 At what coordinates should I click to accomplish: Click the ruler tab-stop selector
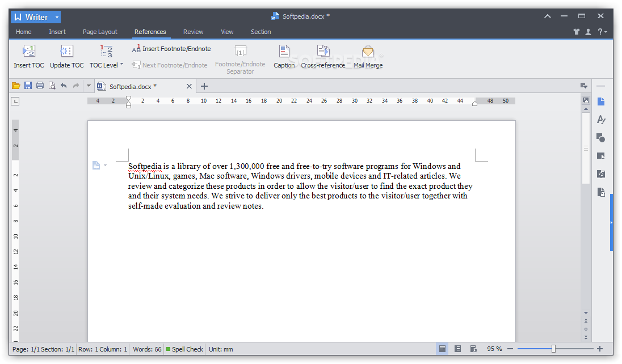[15, 101]
